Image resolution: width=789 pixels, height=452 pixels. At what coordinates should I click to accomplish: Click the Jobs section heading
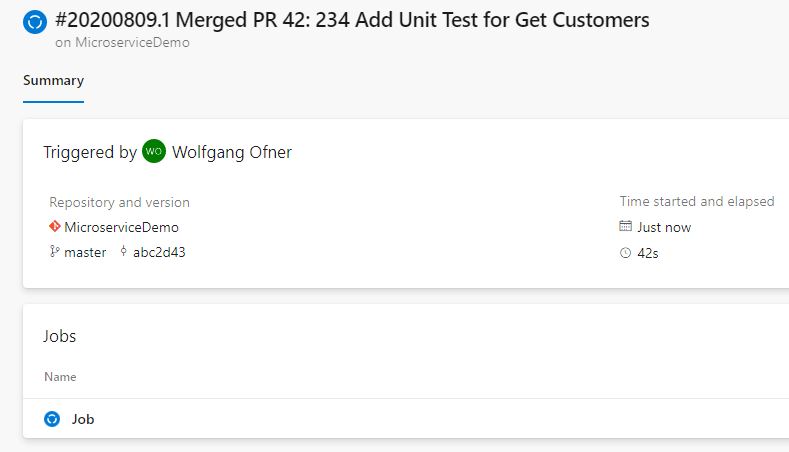click(60, 336)
